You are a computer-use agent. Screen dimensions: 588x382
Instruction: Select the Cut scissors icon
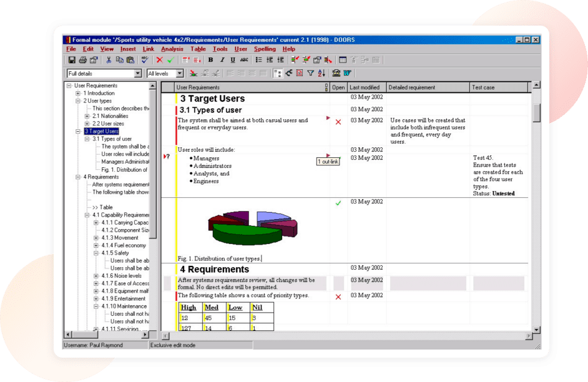[109, 60]
